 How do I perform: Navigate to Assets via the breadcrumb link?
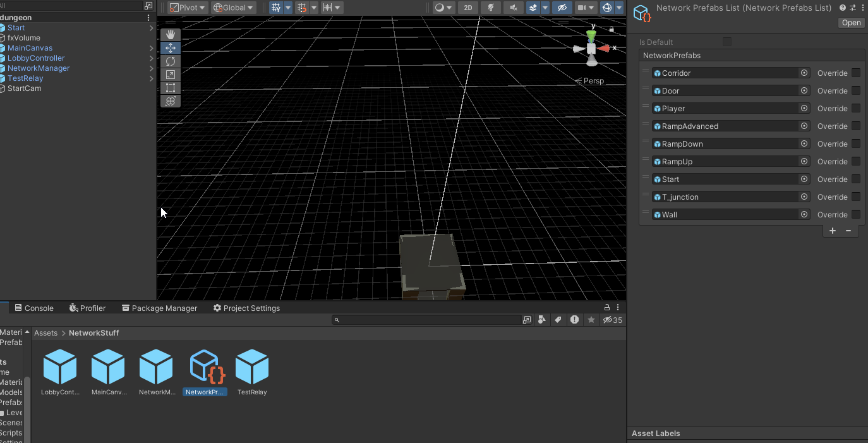pyautogui.click(x=45, y=332)
